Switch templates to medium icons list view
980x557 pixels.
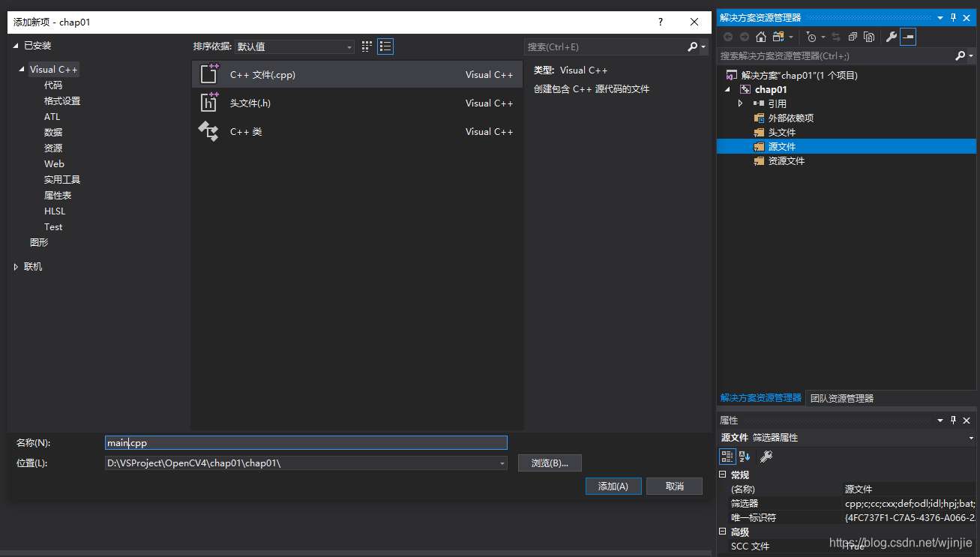click(385, 46)
